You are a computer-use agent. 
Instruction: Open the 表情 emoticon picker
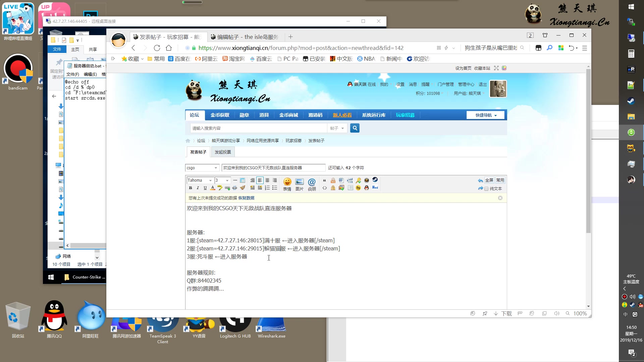click(287, 184)
